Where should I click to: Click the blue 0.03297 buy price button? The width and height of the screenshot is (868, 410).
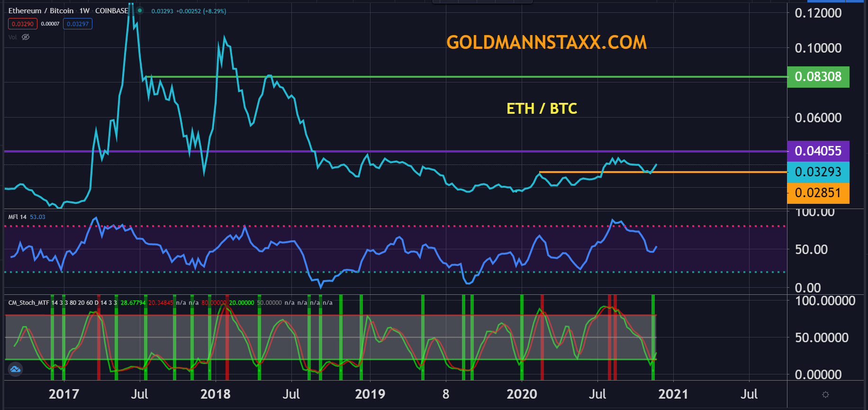coord(78,24)
